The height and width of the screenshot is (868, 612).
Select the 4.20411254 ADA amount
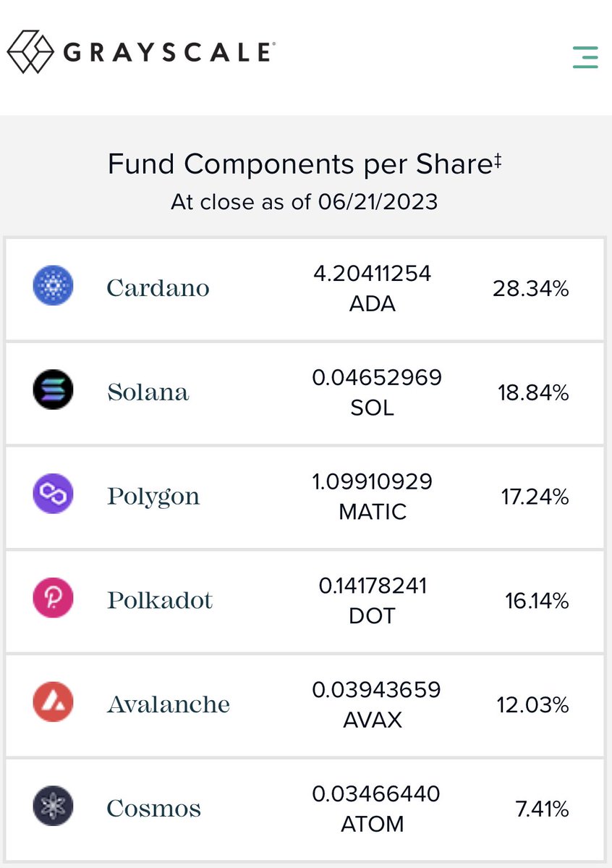[372, 288]
